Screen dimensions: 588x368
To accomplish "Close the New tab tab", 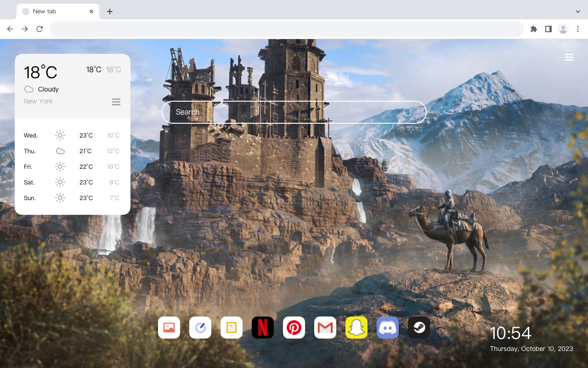I will click(91, 11).
